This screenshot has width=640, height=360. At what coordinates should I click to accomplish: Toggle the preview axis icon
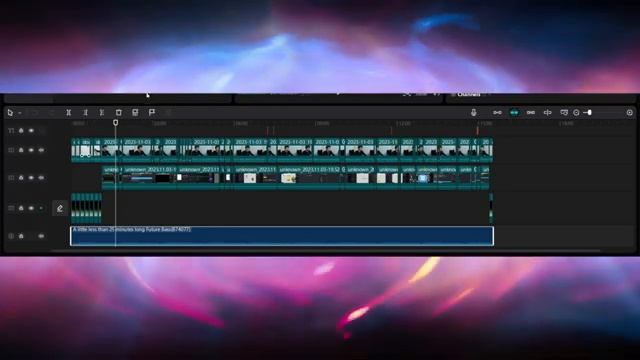pyautogui.click(x=547, y=113)
